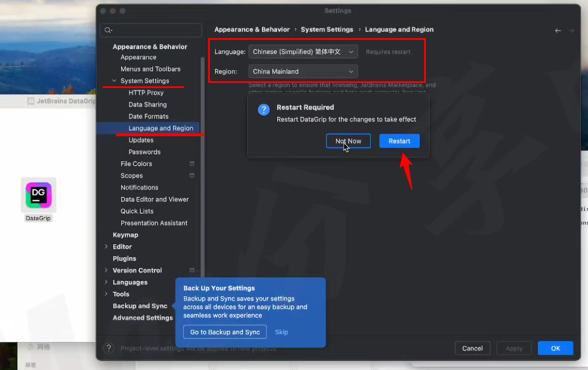
Task: Click the forward arrow in Settings header
Action: tap(571, 30)
